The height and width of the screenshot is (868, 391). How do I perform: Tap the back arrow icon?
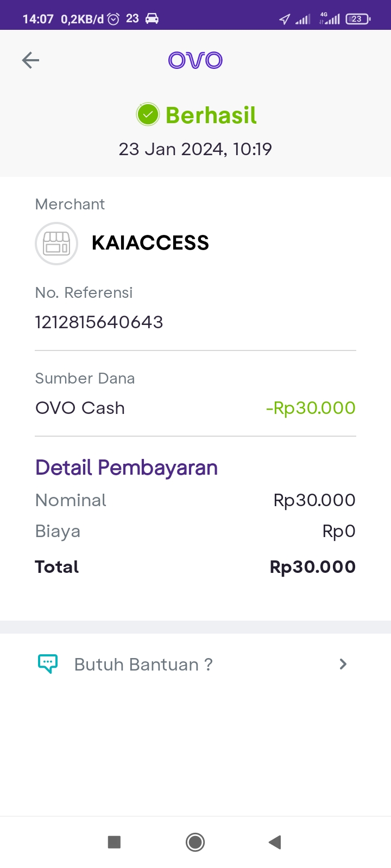click(30, 60)
